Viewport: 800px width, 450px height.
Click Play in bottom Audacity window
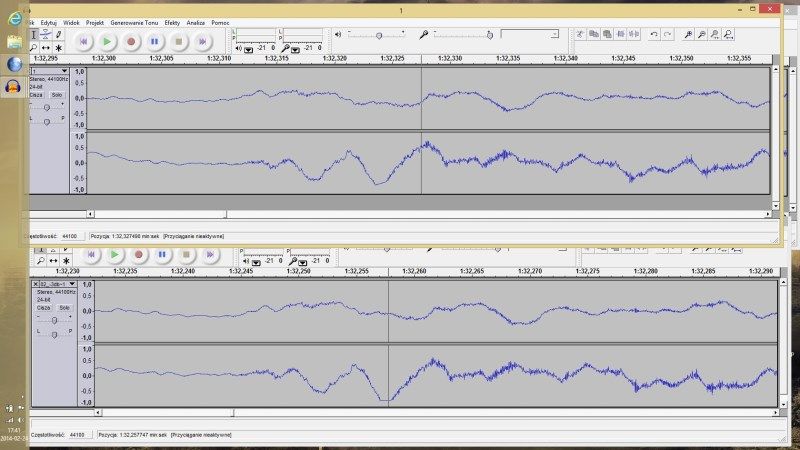114,254
